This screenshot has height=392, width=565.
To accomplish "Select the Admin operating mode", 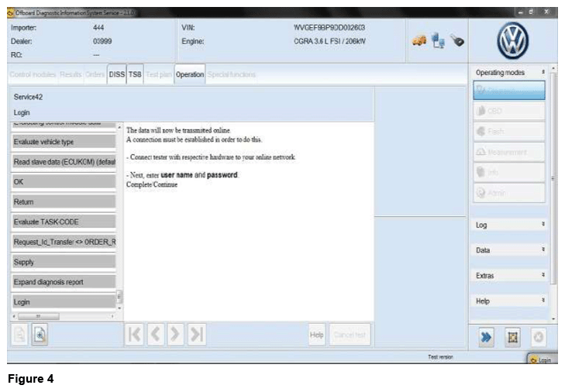I will click(508, 193).
